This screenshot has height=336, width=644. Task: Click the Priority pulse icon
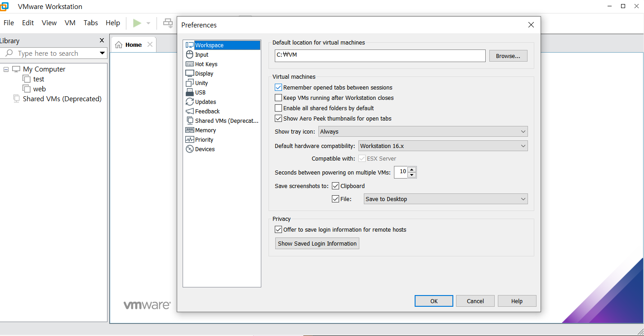pyautogui.click(x=189, y=139)
